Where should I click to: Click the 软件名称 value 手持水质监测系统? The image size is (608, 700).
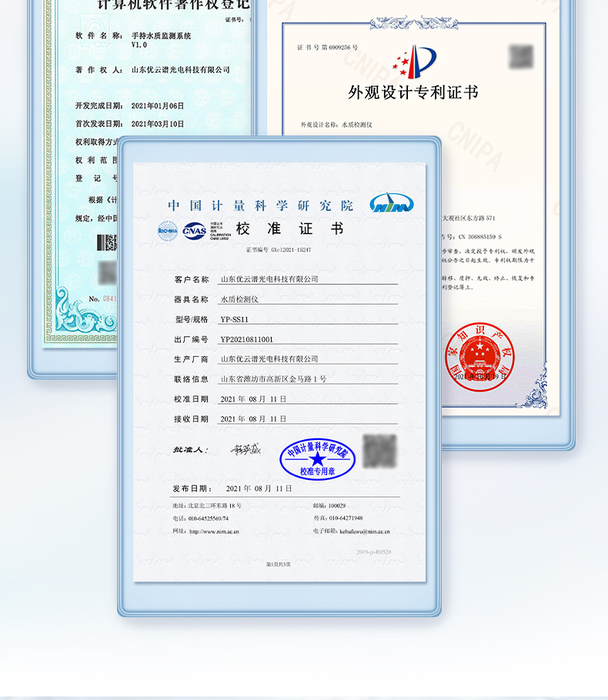162,35
